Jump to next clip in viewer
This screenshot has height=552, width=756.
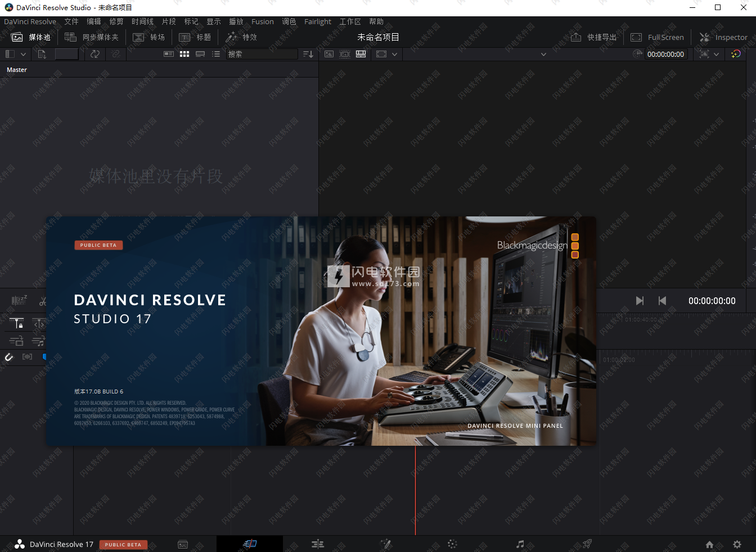[x=640, y=301]
